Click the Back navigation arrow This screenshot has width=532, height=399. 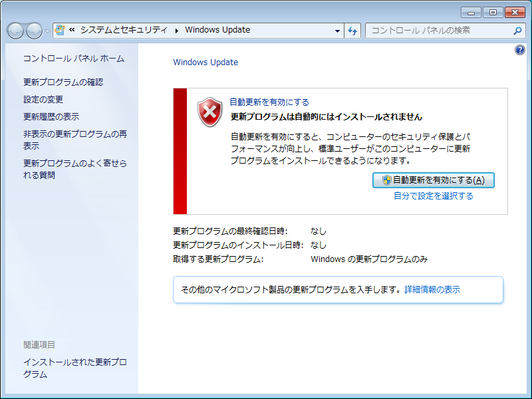point(15,31)
